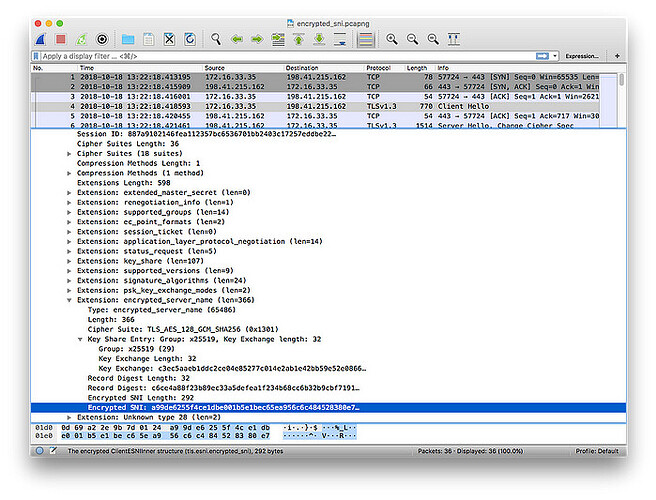Apply the display filter arrow button
This screenshot has height=500, width=656.
(x=542, y=56)
